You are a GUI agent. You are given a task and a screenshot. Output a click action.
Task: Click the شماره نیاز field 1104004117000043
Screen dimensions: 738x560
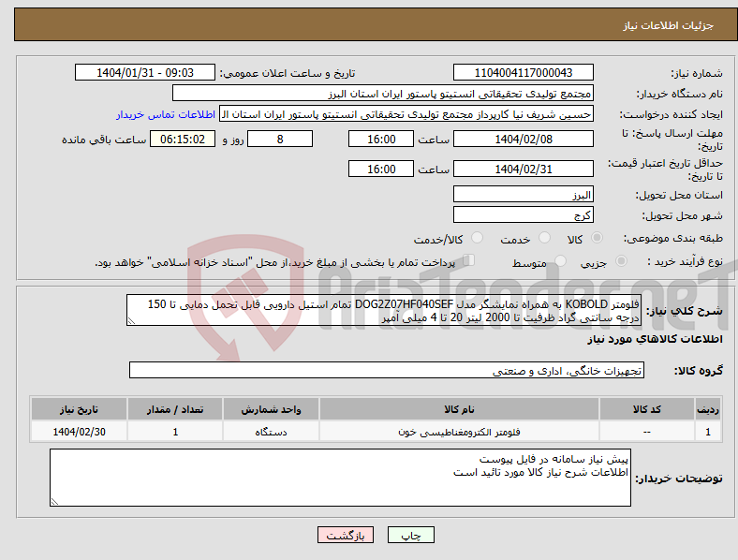point(523,72)
